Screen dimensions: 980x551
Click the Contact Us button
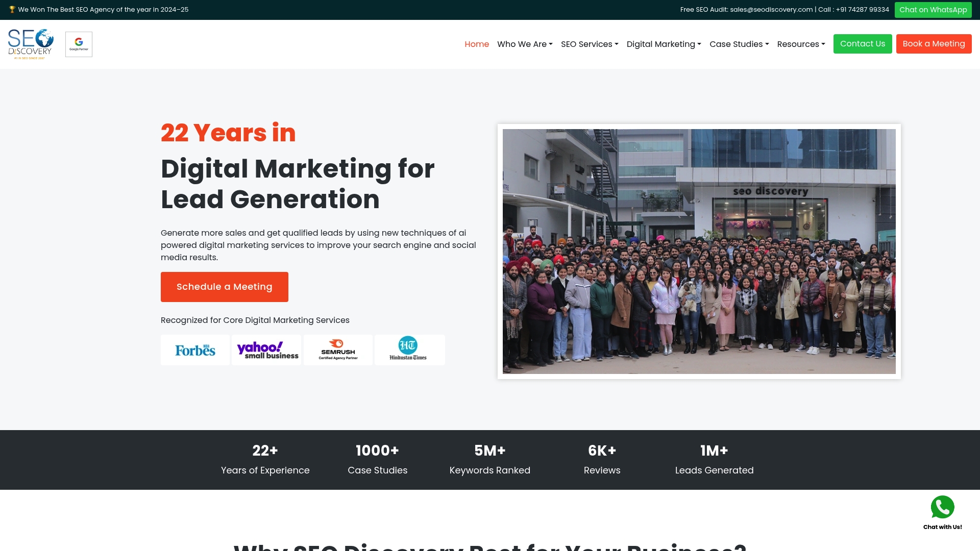863,44
